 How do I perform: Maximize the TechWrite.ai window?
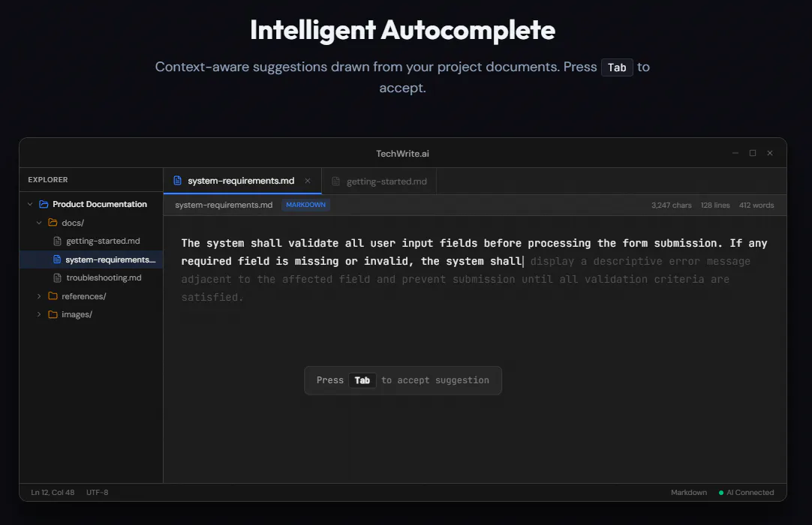tap(753, 153)
